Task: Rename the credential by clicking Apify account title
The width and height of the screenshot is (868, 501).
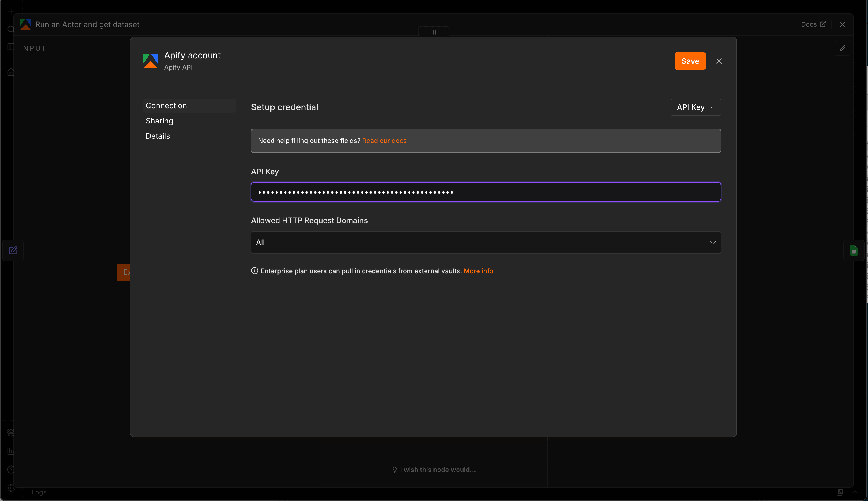Action: click(192, 55)
